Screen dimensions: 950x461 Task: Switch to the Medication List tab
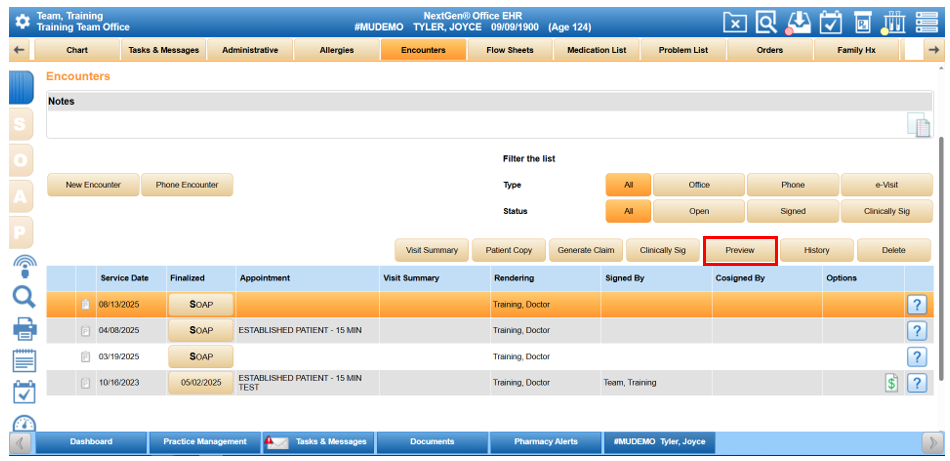click(x=596, y=50)
